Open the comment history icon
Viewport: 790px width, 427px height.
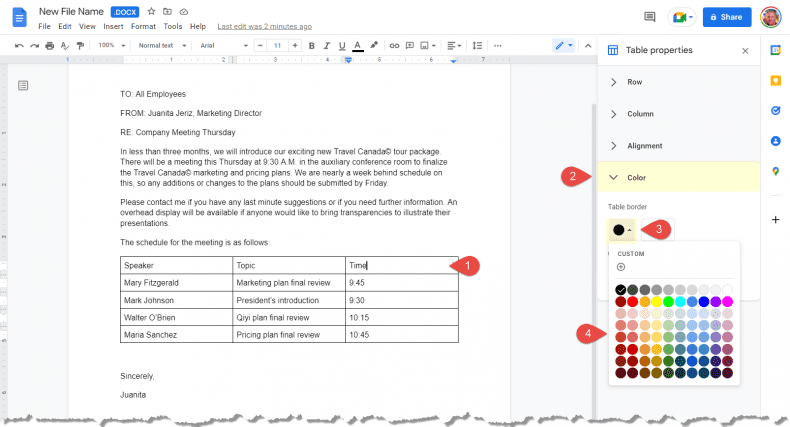[650, 17]
